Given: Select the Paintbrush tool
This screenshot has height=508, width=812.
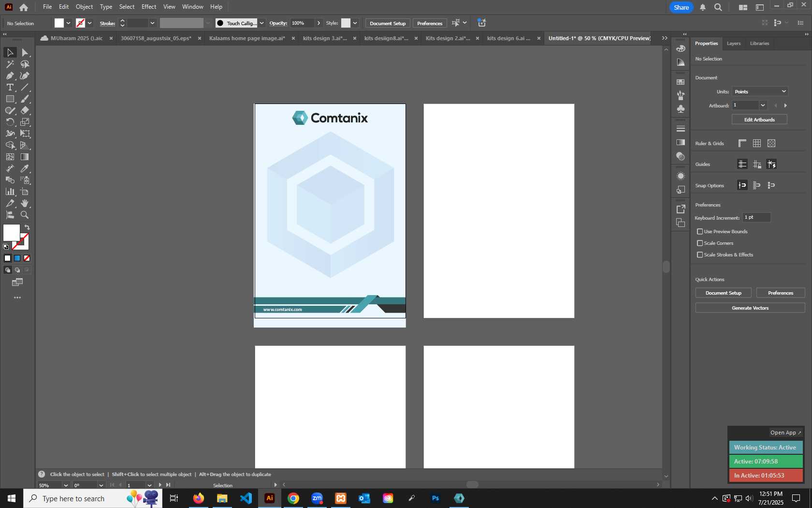Looking at the screenshot, I should click(x=25, y=99).
